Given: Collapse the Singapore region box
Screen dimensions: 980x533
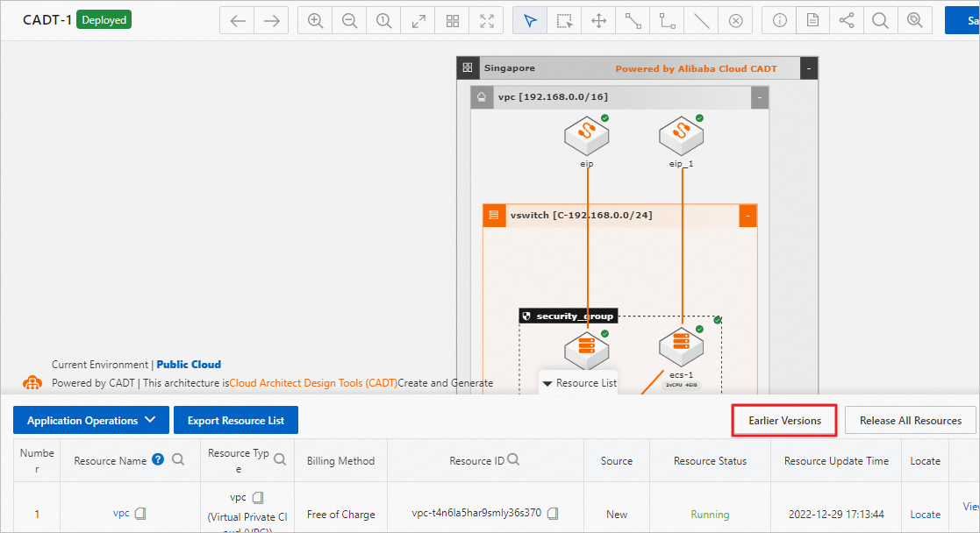Looking at the screenshot, I should pyautogui.click(x=809, y=68).
